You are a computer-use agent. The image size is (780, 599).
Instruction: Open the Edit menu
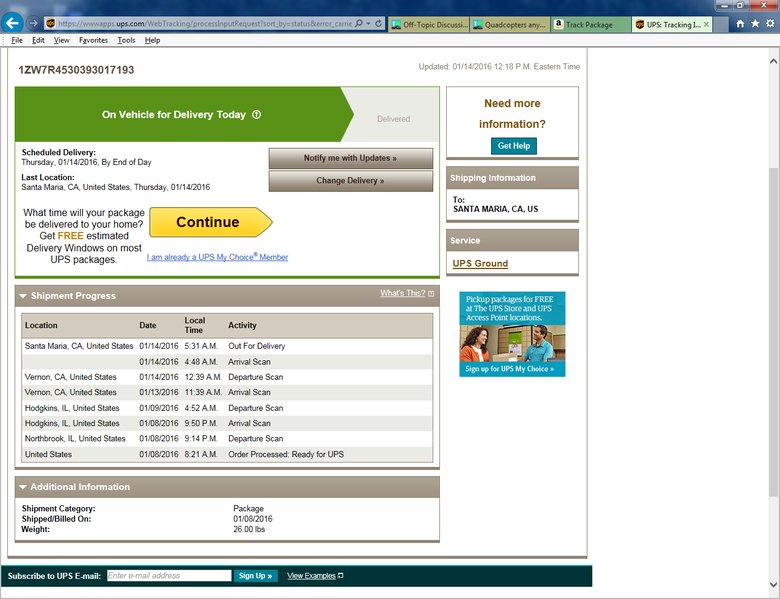tap(38, 40)
